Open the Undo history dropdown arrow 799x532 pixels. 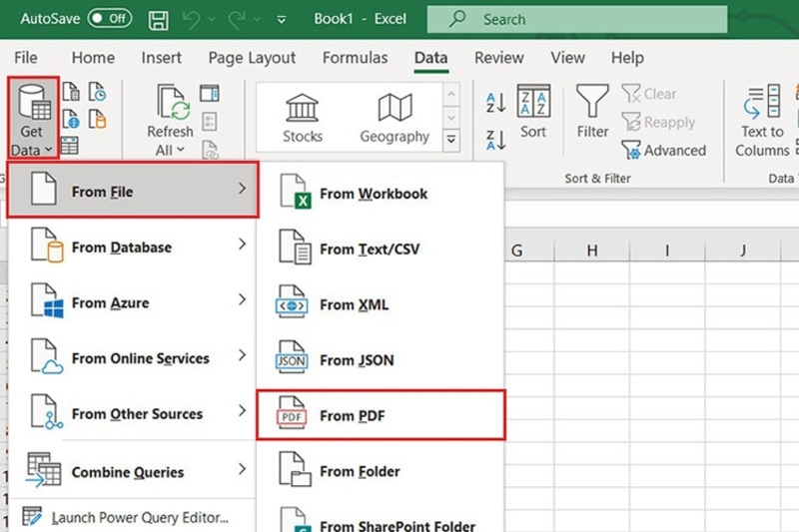(212, 20)
